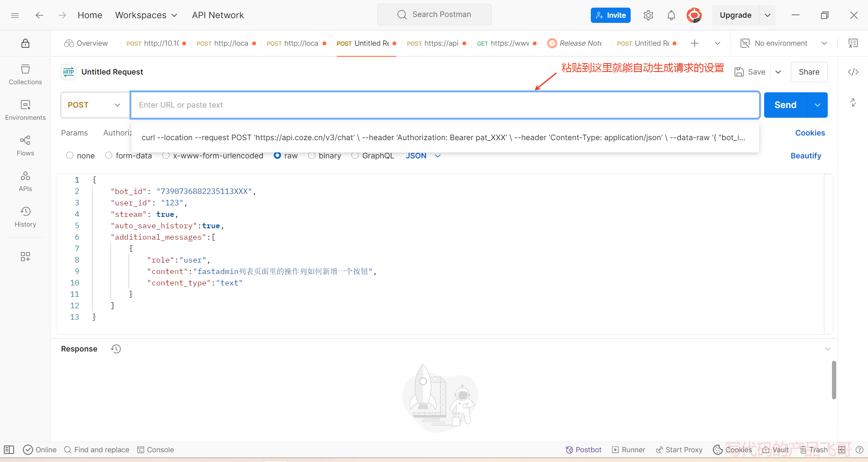Image resolution: width=868 pixels, height=462 pixels.
Task: Save the request
Action: [x=750, y=72]
